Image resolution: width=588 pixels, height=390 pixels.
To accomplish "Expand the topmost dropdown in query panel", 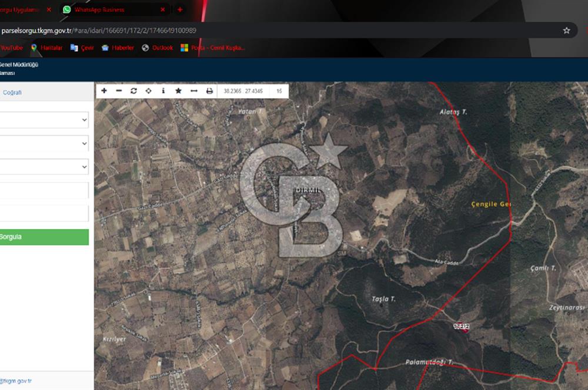I will 44,120.
